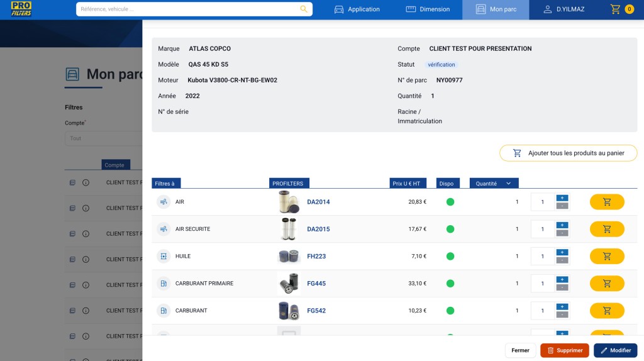Click the PRO Filters logo

click(x=21, y=9)
